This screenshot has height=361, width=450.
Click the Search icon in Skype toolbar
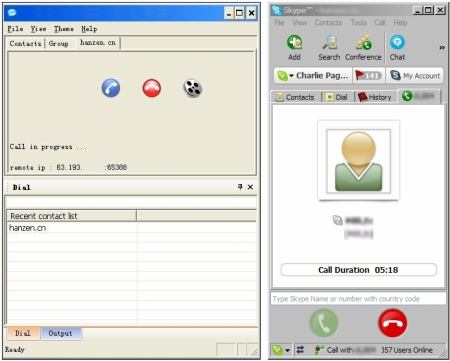pyautogui.click(x=329, y=47)
